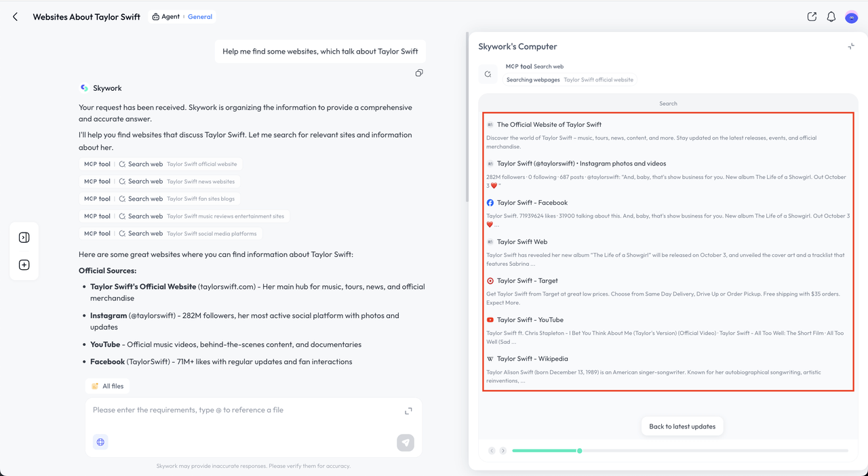
Task: Collapse the Skywork's Computer panel
Action: click(850, 47)
